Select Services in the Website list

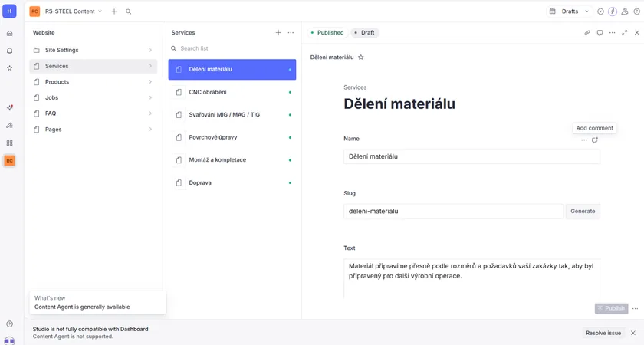(94, 66)
